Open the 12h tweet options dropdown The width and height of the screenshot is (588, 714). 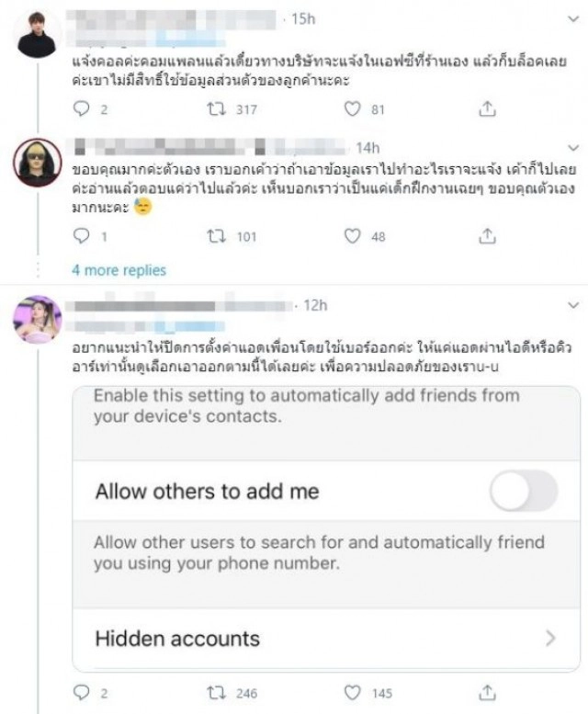click(x=572, y=305)
